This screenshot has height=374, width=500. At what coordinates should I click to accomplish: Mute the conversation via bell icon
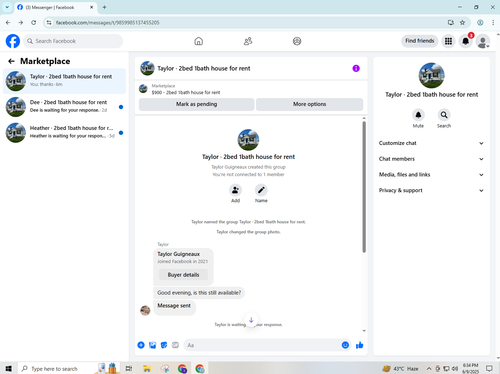(418, 115)
